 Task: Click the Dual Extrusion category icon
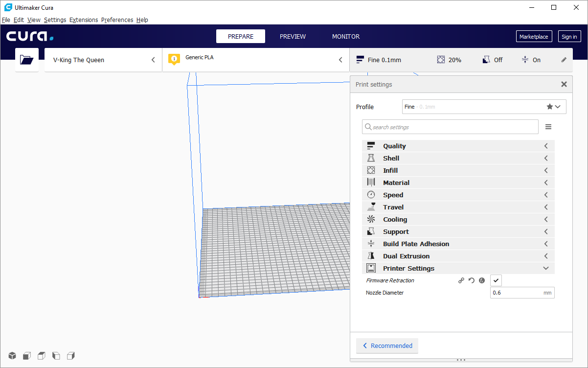(371, 256)
